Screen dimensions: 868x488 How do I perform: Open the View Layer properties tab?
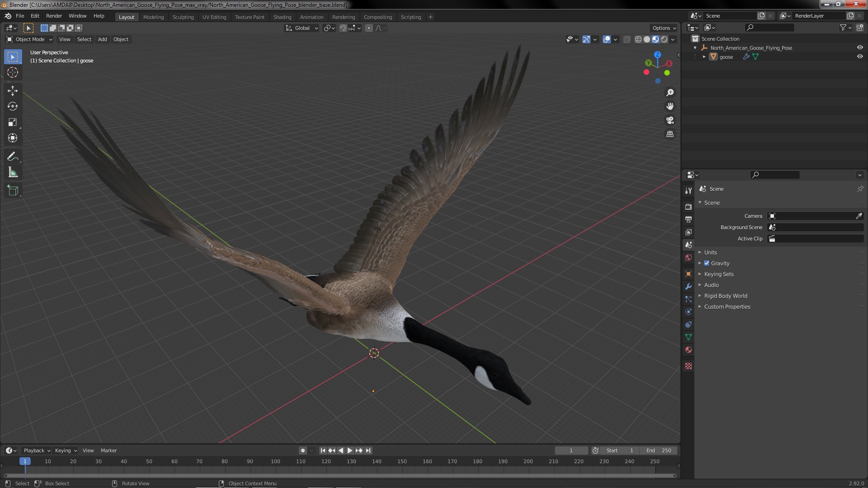pos(689,232)
